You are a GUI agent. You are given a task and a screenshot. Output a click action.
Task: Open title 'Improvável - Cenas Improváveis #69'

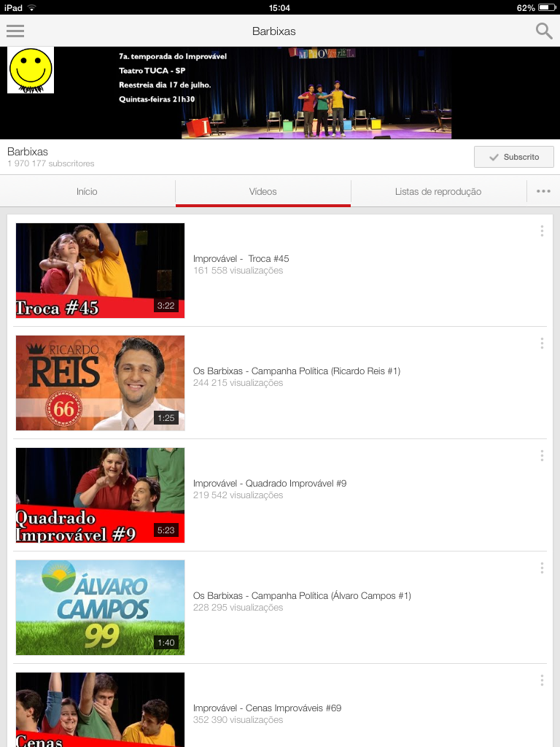pos(267,708)
